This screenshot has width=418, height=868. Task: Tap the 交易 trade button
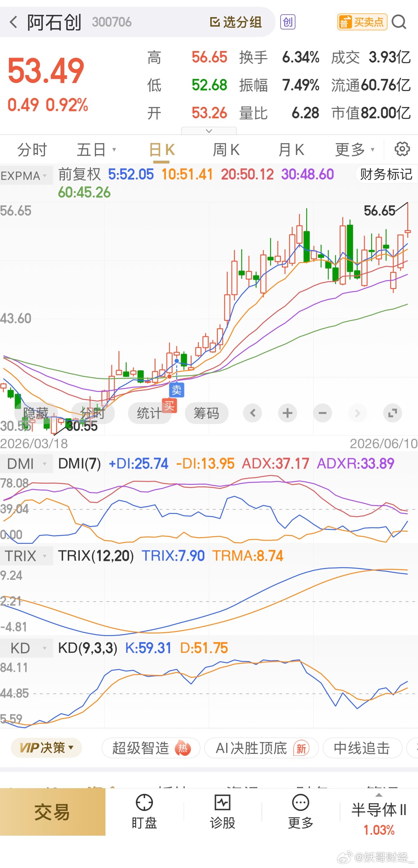tap(53, 811)
